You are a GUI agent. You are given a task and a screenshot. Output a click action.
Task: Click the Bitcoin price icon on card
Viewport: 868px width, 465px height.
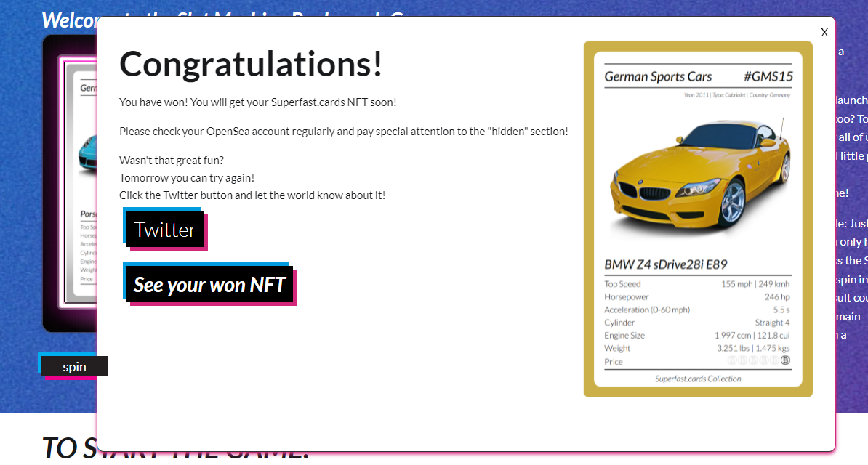point(785,360)
